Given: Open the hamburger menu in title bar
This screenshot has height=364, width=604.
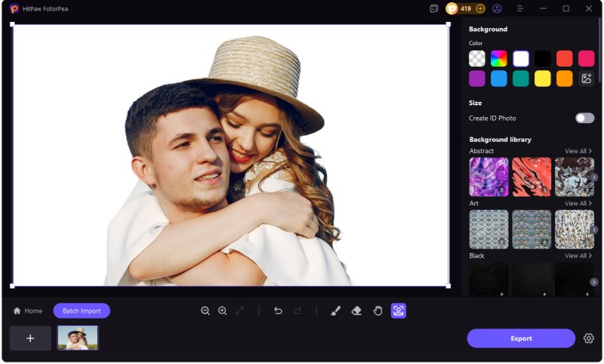Looking at the screenshot, I should (x=519, y=8).
